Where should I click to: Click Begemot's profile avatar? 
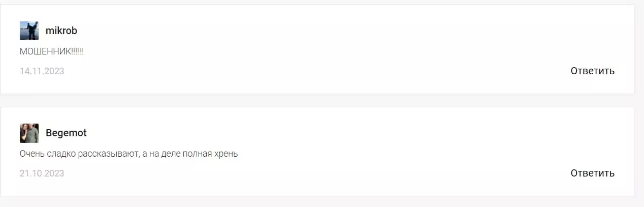[x=29, y=133]
